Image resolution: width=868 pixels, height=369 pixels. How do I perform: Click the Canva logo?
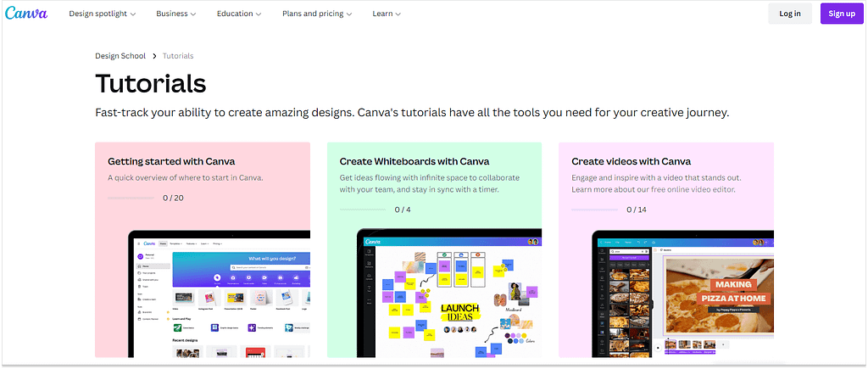click(x=26, y=14)
